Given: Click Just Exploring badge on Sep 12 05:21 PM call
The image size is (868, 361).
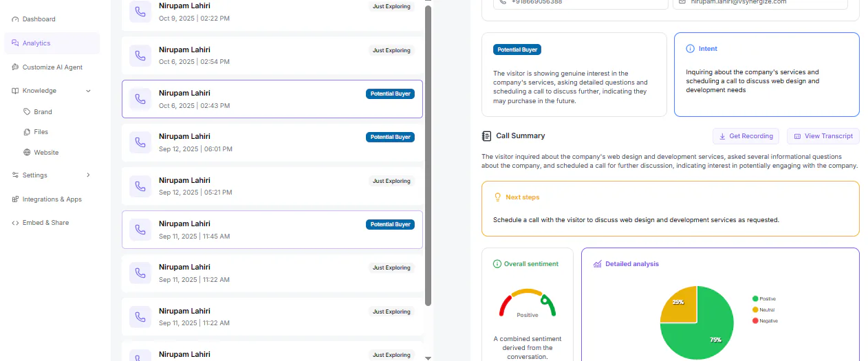Looking at the screenshot, I should coord(391,181).
